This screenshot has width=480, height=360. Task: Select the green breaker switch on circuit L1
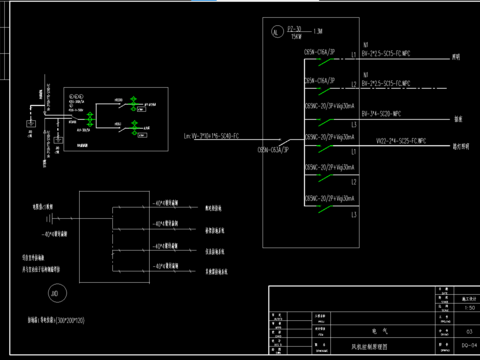point(326,62)
